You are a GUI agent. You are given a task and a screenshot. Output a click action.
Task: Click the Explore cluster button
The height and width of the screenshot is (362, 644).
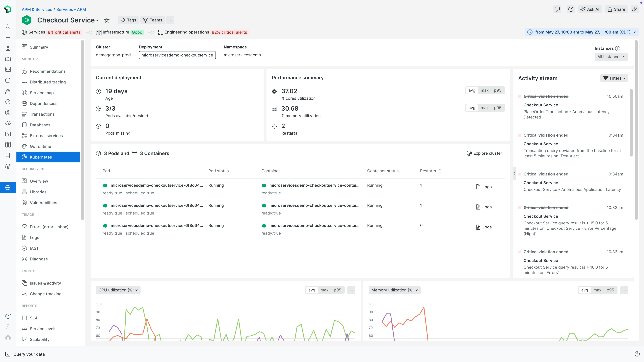484,153
